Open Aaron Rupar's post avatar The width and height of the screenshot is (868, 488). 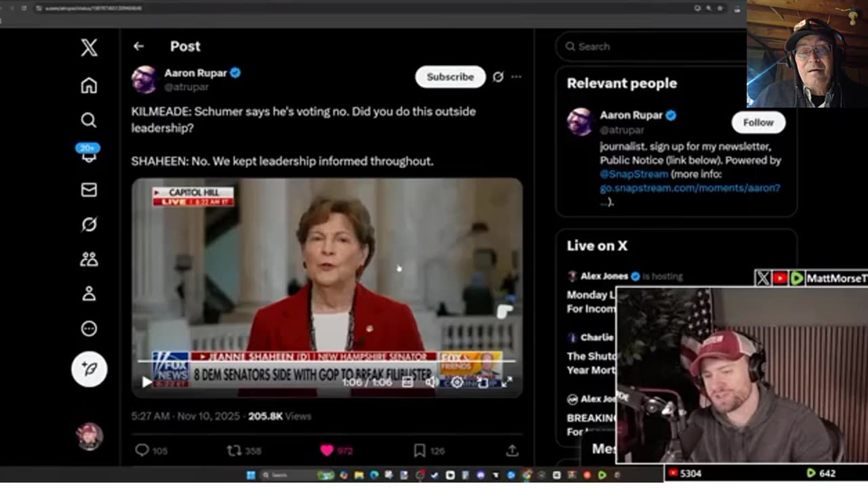(x=144, y=79)
